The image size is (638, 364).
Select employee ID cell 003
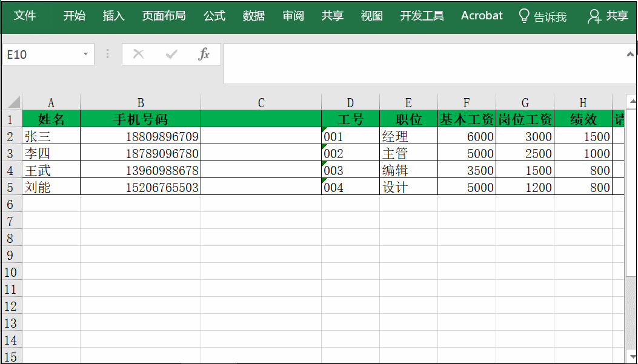coord(350,170)
